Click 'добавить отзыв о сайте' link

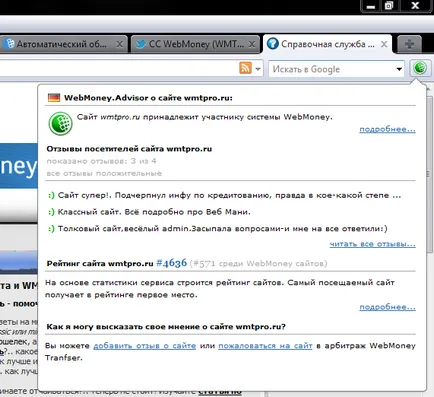145,346
